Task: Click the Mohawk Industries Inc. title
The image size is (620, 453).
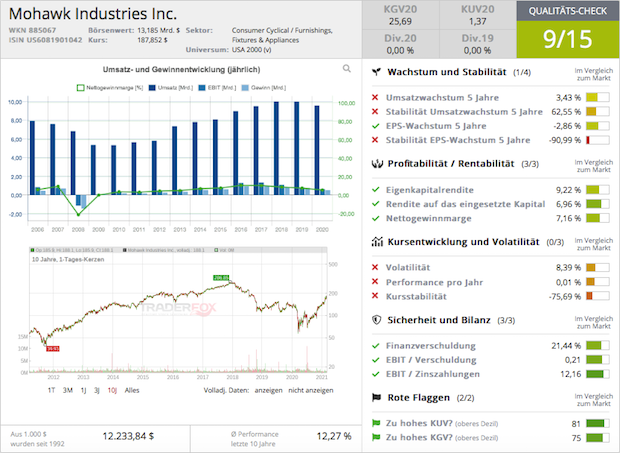Action: click(93, 14)
